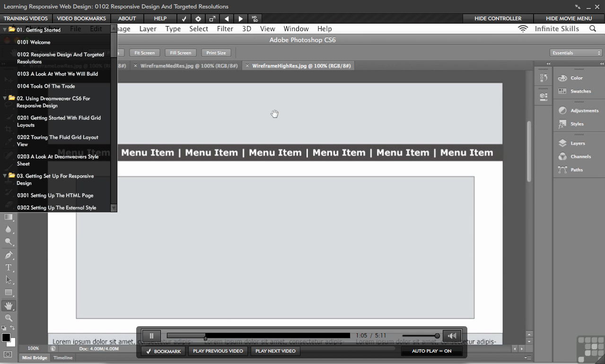Select the Rectangle shape tool

pyautogui.click(x=9, y=293)
